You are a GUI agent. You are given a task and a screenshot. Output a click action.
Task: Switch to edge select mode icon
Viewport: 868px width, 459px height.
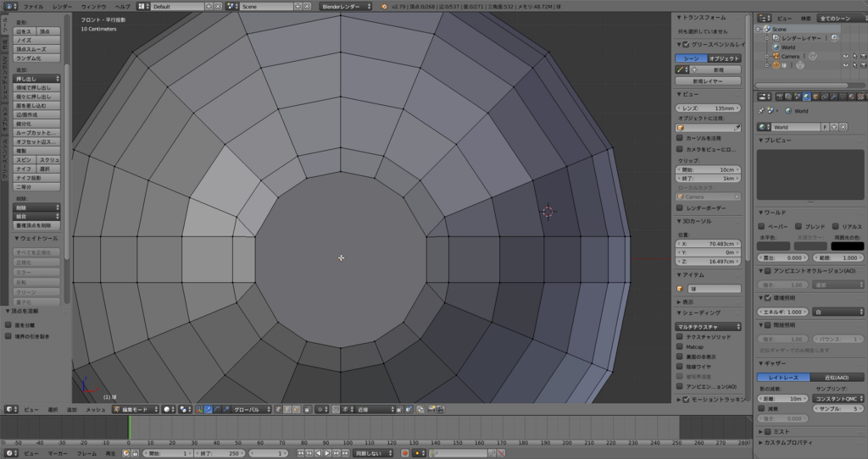[x=287, y=409]
